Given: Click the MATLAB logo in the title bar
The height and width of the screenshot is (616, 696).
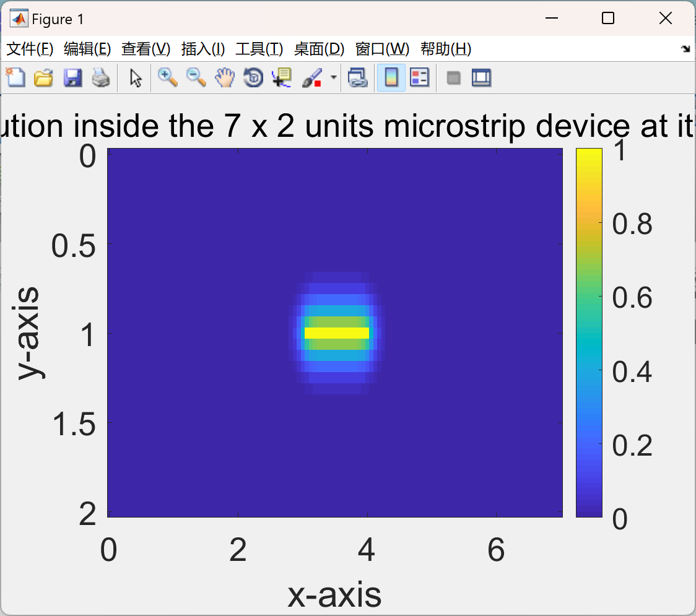Looking at the screenshot, I should pos(19,19).
